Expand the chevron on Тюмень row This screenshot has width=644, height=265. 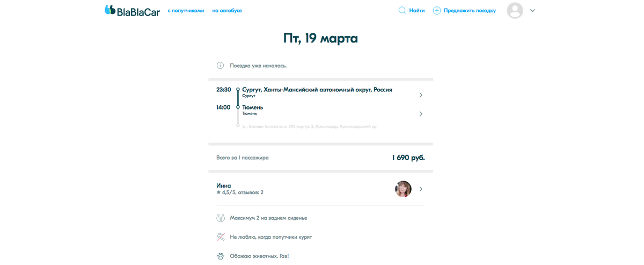[421, 114]
